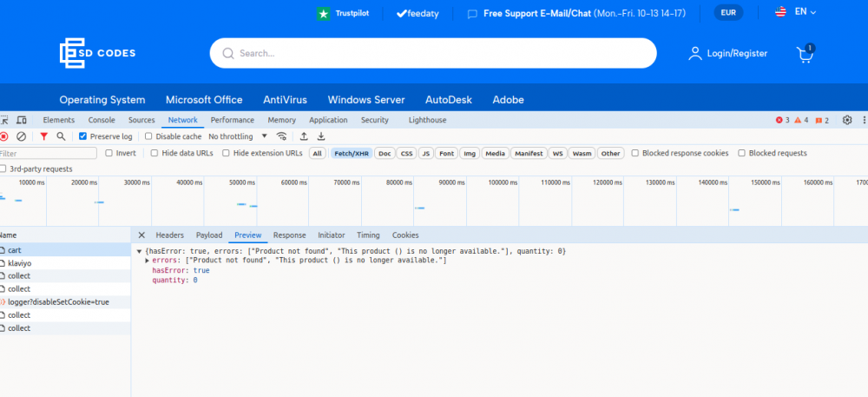Screen dimensions: 868x397
Task: Switch to the Memory tab
Action: pos(282,120)
